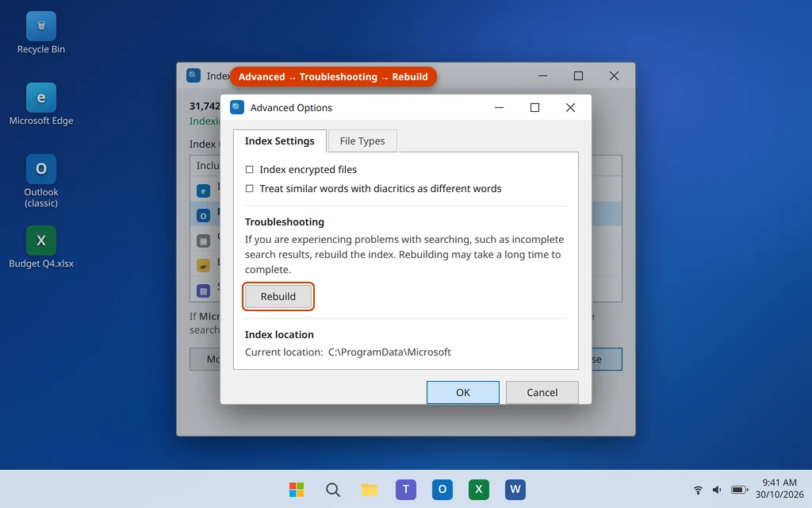Select the Outlook icon row in Indexing Options list
This screenshot has width=812, height=508.
204,216
